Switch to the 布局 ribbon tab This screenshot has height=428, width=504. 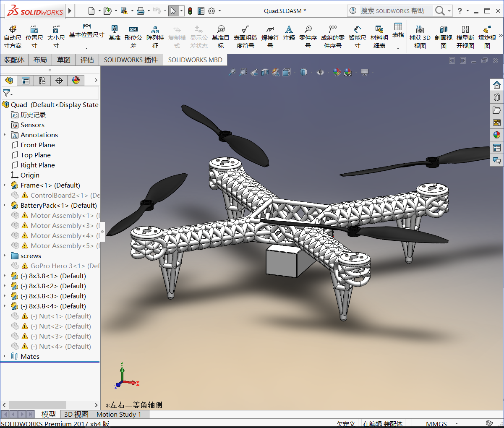[40, 60]
